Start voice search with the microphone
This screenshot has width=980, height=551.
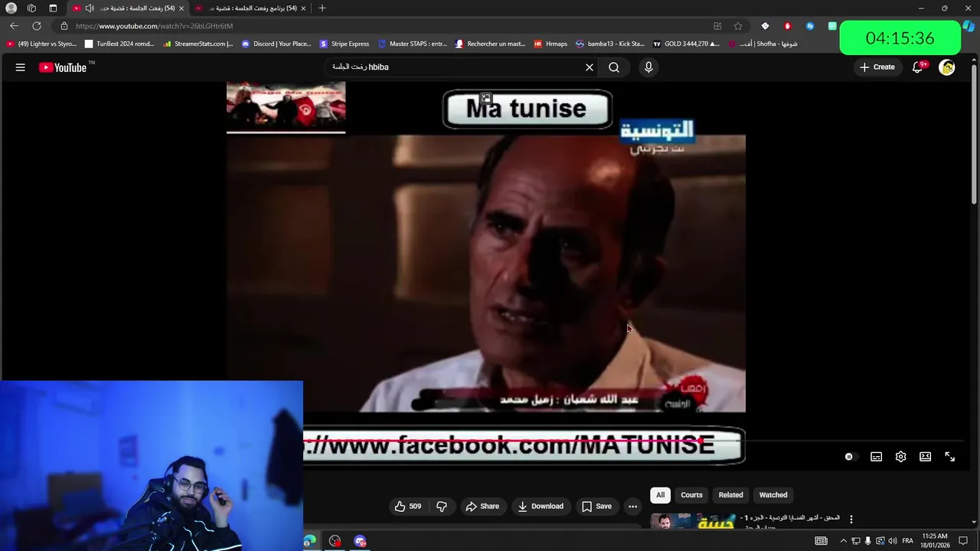[648, 67]
